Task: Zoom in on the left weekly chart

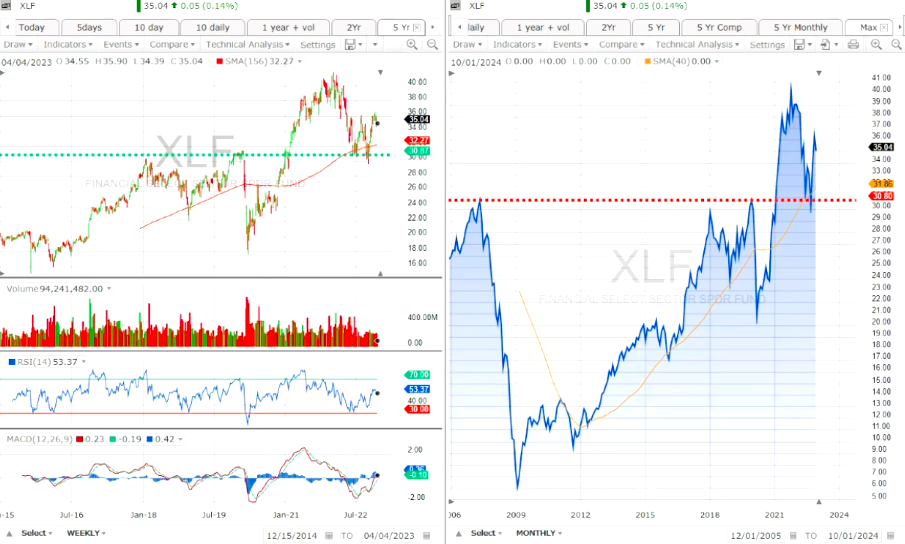Action: click(x=412, y=44)
